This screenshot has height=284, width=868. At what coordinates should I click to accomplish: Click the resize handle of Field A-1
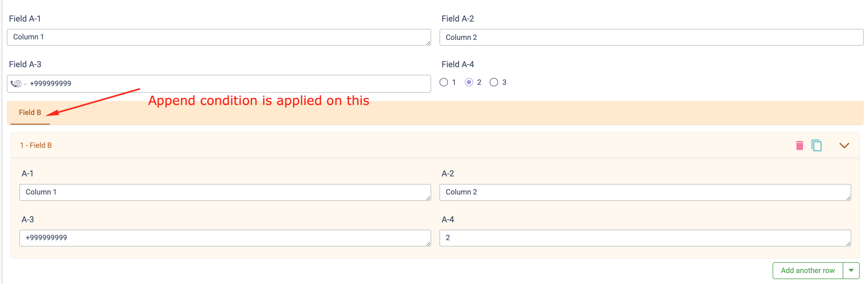coord(428,43)
